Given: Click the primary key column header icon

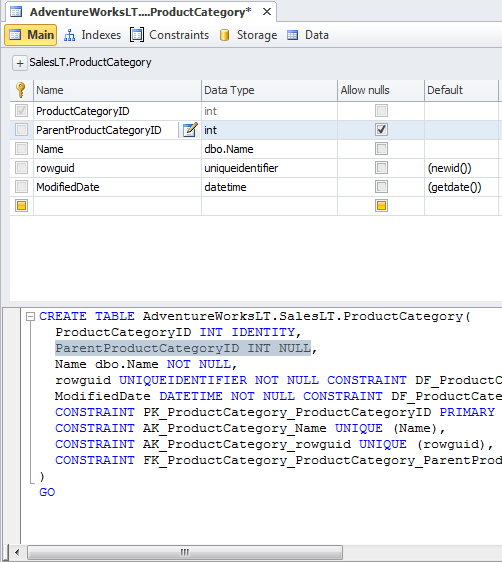Looking at the screenshot, I should [x=21, y=90].
